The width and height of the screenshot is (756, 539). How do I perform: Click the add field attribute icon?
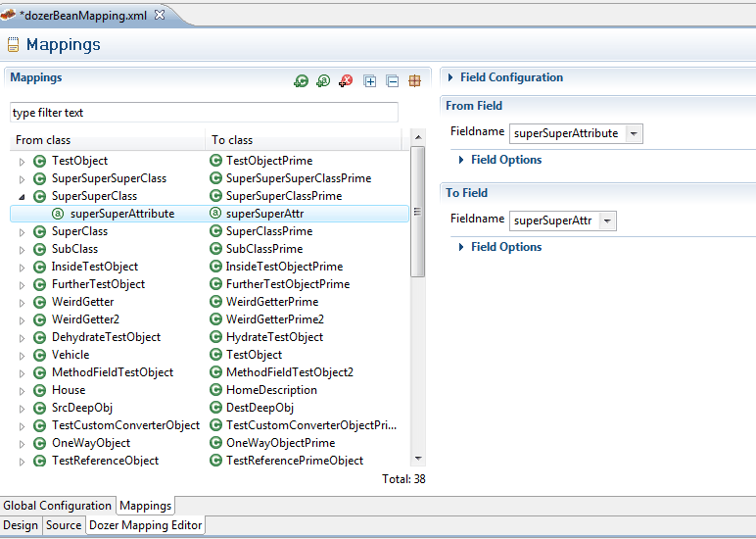click(323, 80)
